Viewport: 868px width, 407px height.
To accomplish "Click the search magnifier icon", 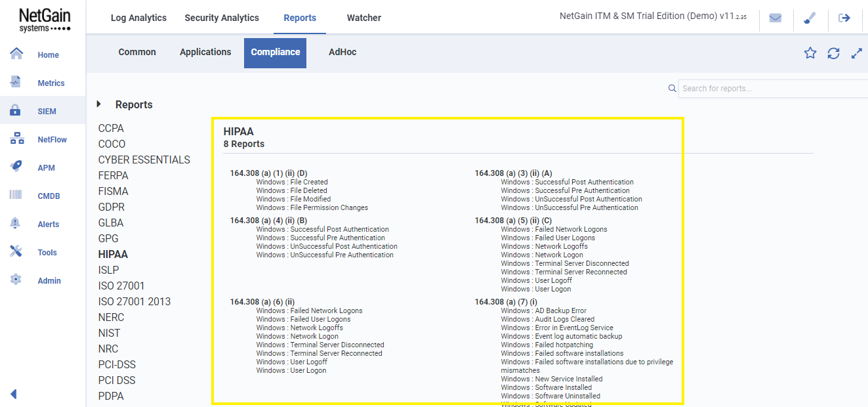I will click(672, 88).
